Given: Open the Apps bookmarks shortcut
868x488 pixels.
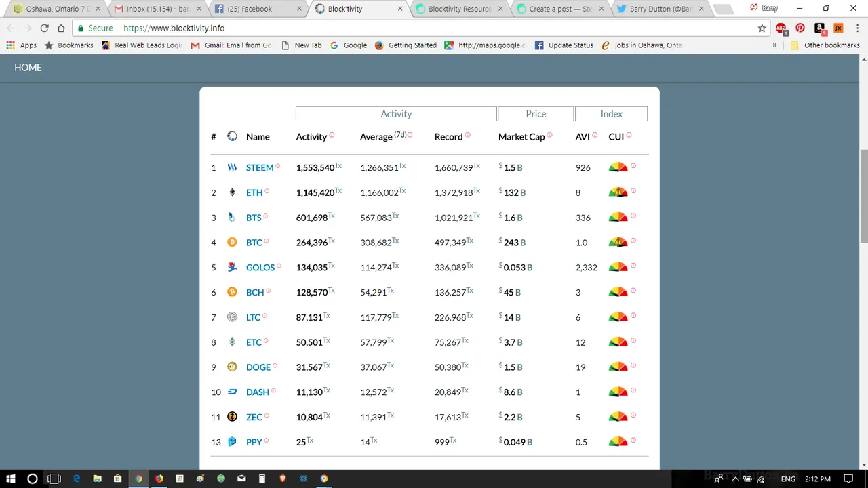Looking at the screenshot, I should 21,45.
